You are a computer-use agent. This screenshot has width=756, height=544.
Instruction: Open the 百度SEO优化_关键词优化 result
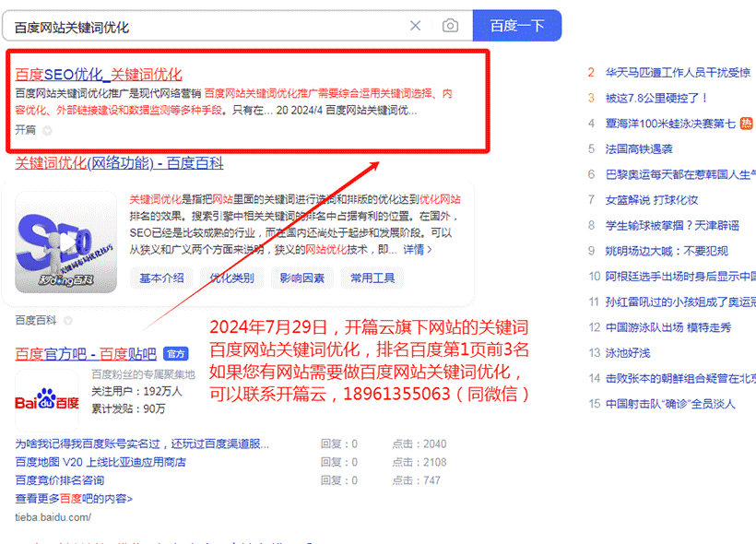[x=99, y=75]
